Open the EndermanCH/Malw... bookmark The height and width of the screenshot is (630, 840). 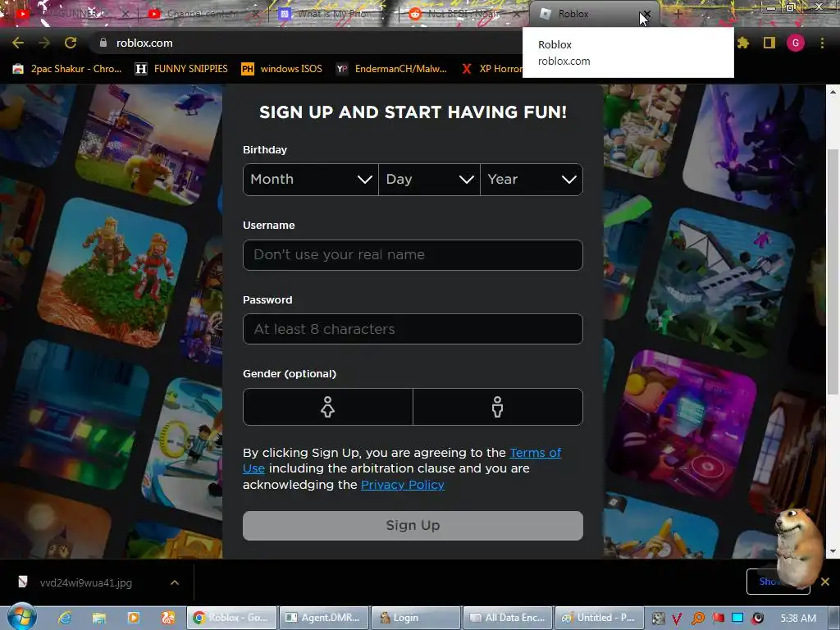[x=391, y=69]
